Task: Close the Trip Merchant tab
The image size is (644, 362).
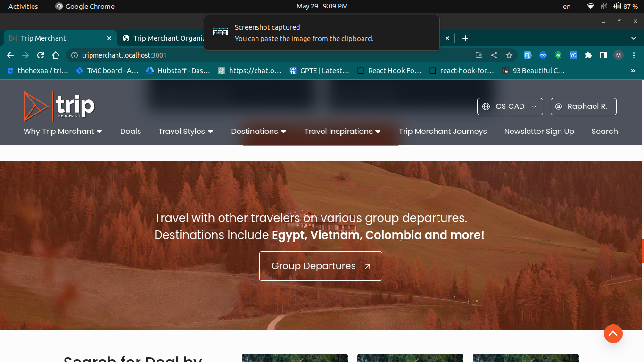Action: [x=109, y=38]
